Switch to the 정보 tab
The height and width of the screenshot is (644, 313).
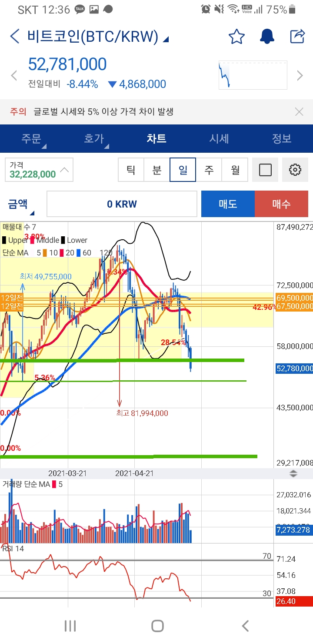[282, 139]
